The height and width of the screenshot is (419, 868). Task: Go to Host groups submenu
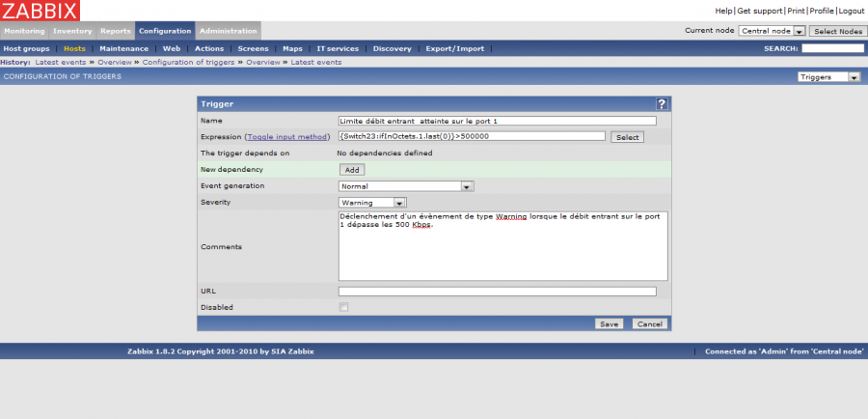tap(27, 49)
